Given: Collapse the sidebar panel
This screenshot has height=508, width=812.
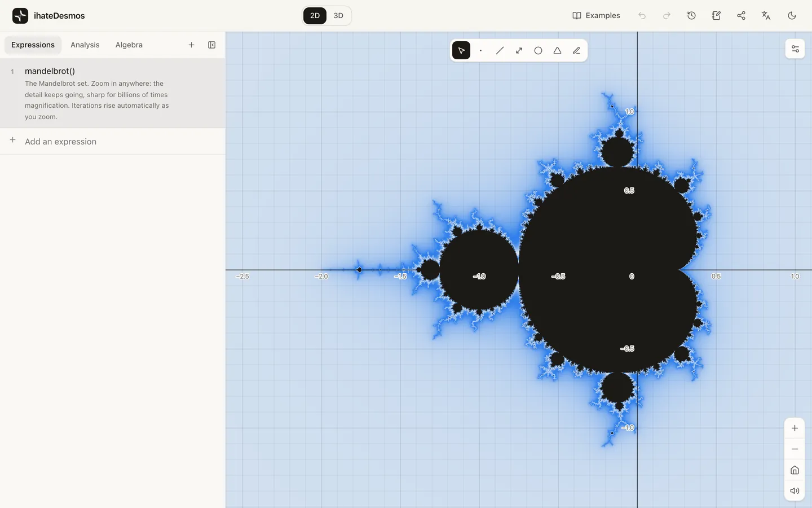Looking at the screenshot, I should click(212, 45).
